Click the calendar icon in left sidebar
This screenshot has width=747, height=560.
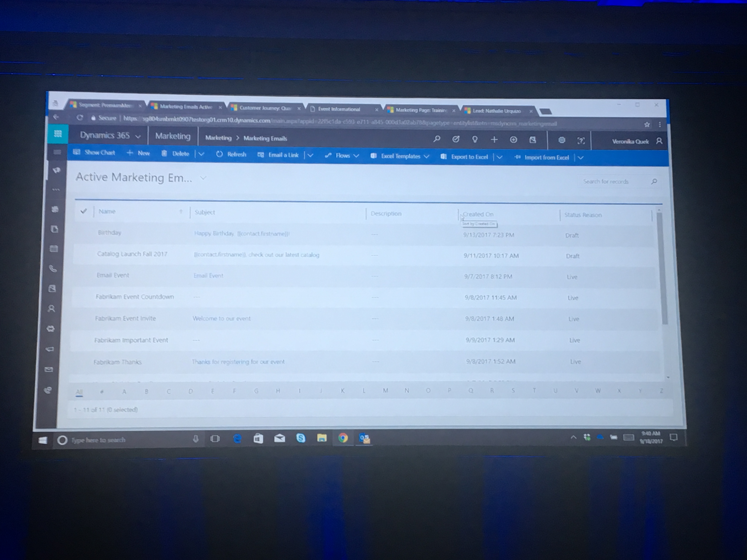tap(54, 249)
